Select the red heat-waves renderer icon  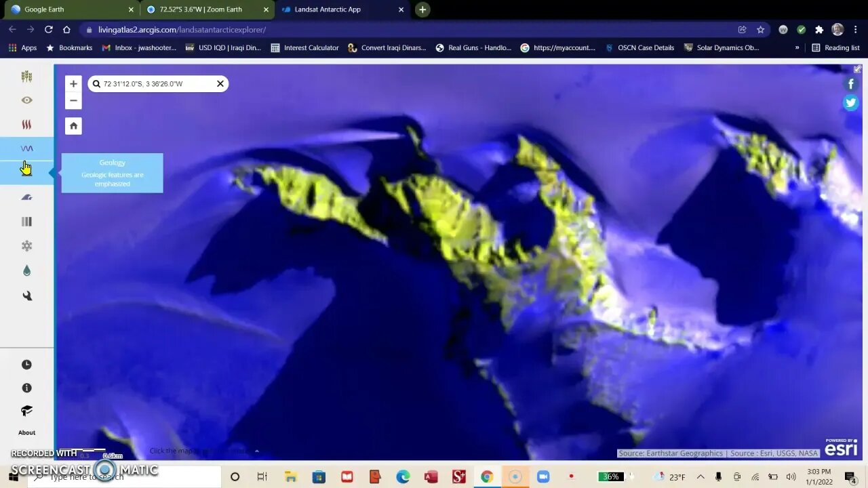[26, 125]
